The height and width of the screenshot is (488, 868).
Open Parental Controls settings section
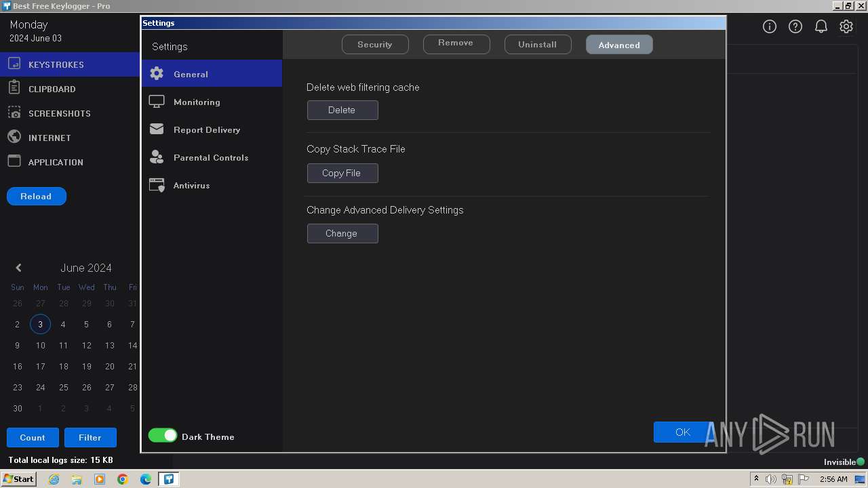pyautogui.click(x=212, y=157)
